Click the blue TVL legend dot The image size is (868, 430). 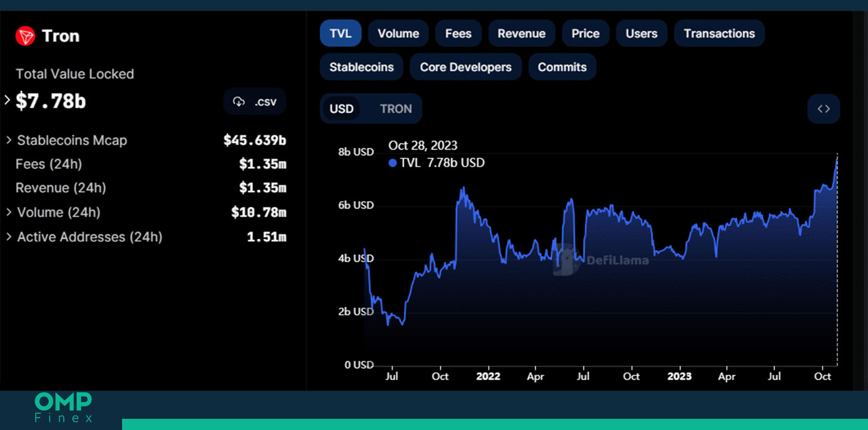point(393,163)
